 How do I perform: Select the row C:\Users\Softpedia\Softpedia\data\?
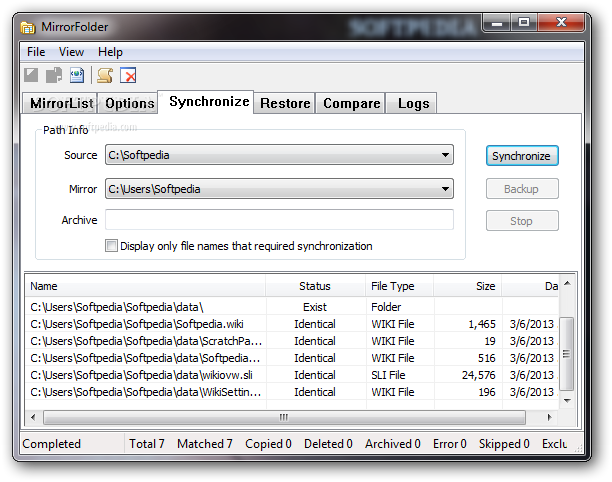coord(292,307)
